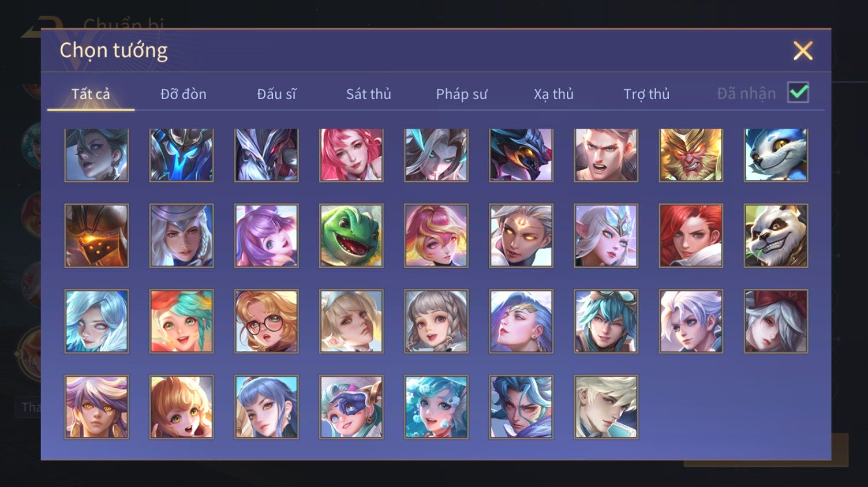Select the Tất cả tab

[91, 94]
